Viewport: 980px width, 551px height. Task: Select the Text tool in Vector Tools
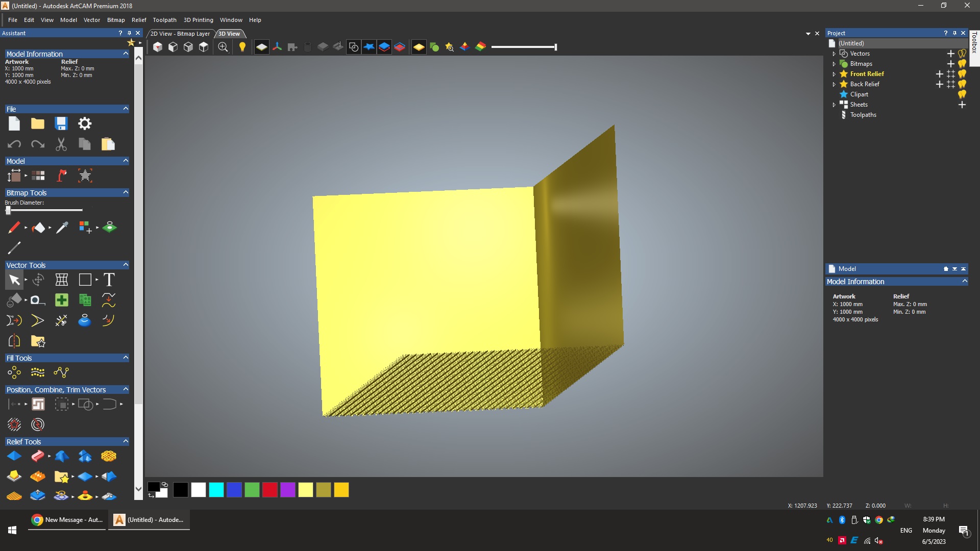point(108,280)
